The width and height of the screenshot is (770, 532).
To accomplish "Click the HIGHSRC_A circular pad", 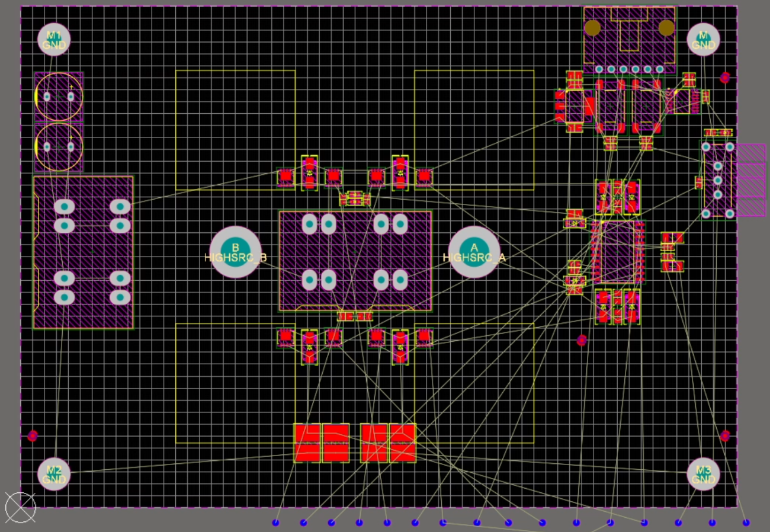I will [x=474, y=251].
